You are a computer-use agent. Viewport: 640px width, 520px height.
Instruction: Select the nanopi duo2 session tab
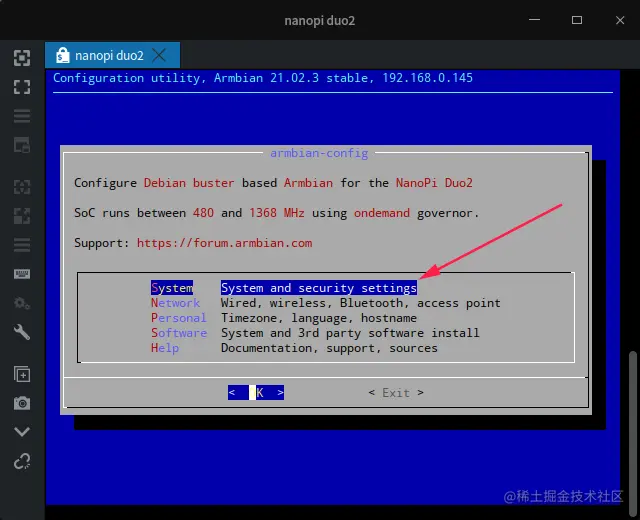coord(112,55)
